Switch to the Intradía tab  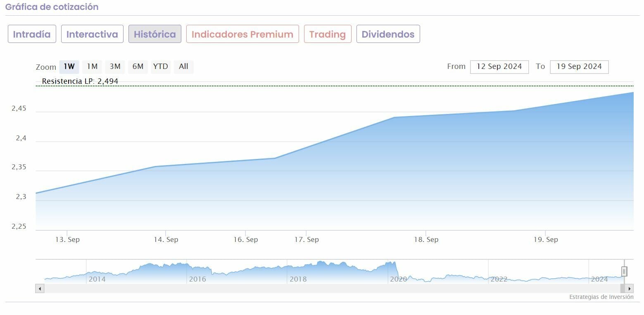pyautogui.click(x=32, y=34)
